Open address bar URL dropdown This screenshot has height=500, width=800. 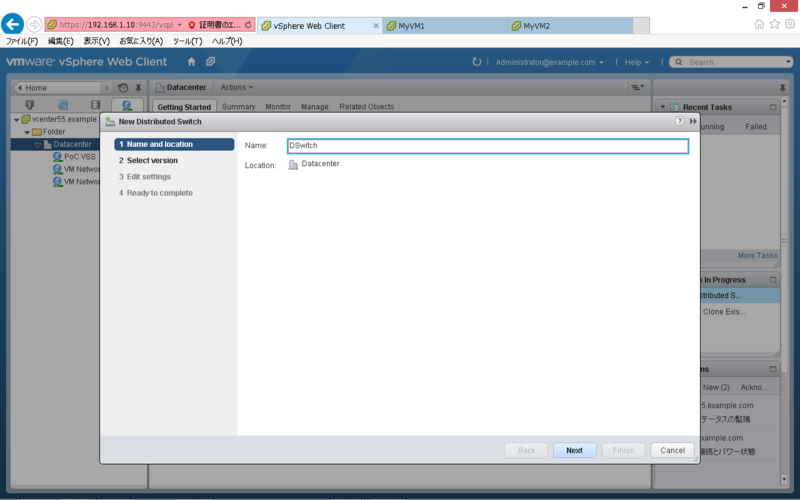coord(180,24)
